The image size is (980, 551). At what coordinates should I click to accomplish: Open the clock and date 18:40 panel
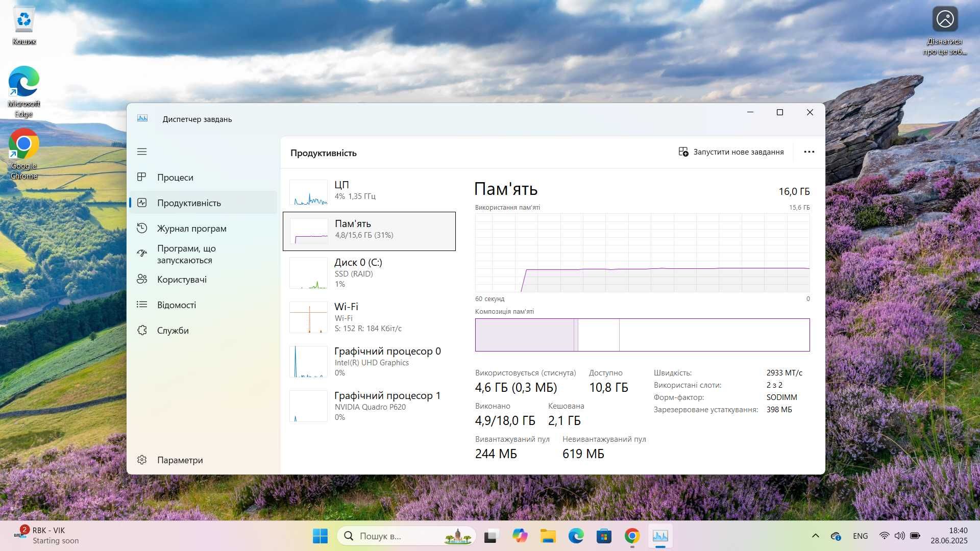click(949, 536)
